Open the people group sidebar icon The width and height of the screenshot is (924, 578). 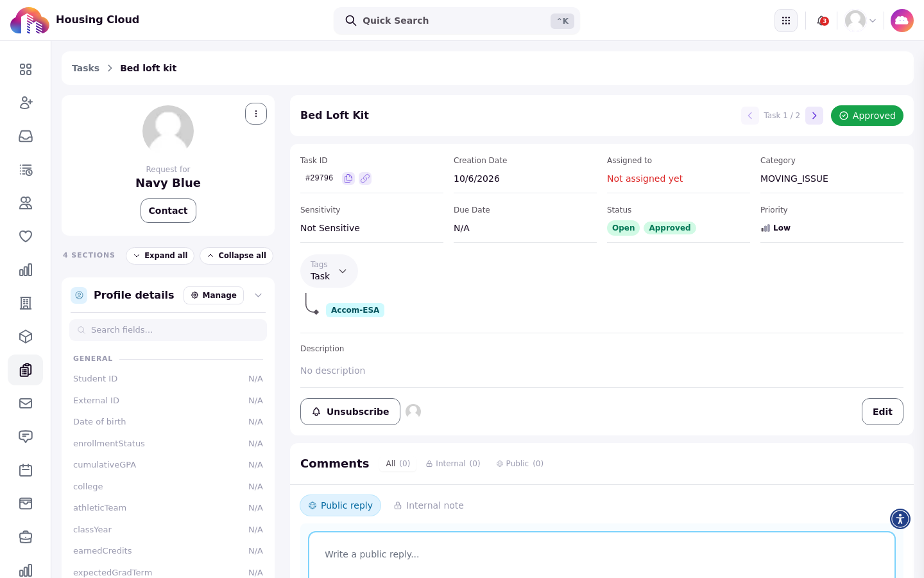pos(26,203)
